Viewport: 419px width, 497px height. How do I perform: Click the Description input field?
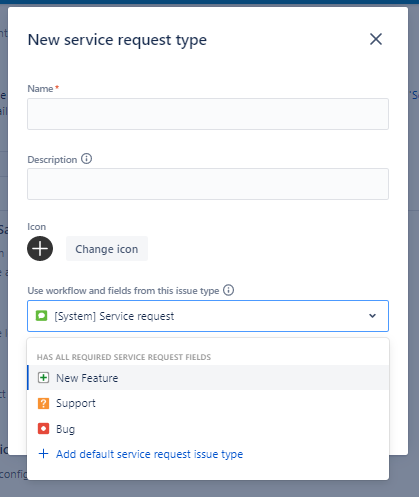[208, 184]
